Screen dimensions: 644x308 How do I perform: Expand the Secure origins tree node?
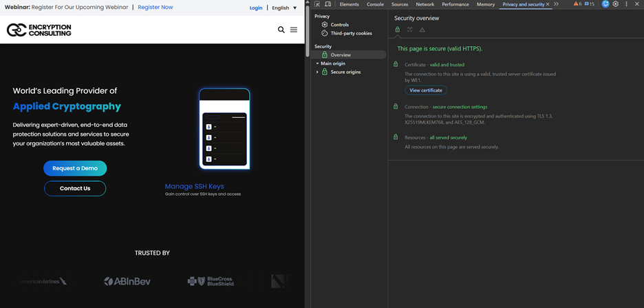(x=317, y=72)
